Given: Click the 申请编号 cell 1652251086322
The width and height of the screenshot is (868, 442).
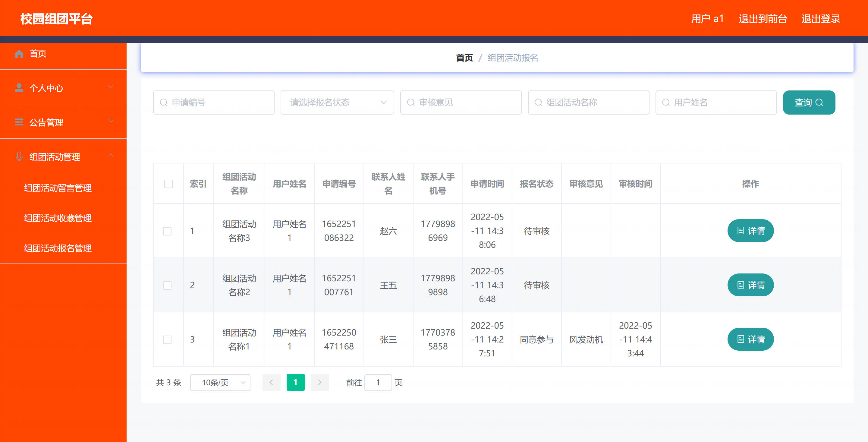Looking at the screenshot, I should click(x=339, y=231).
